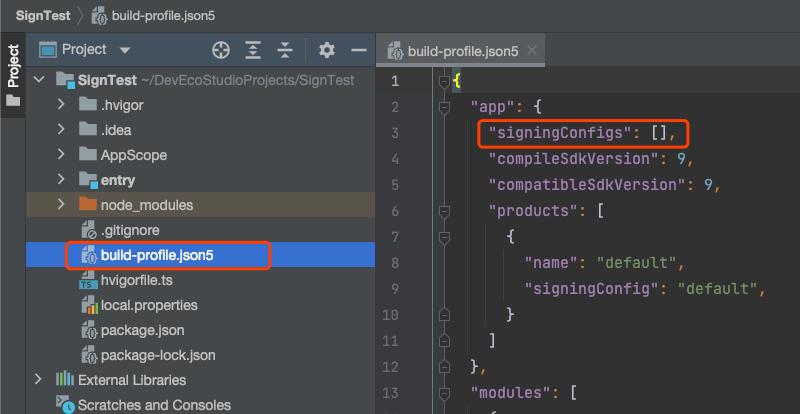800x414 pixels.
Task: Click the Expand All toolbar icon
Action: [254, 49]
